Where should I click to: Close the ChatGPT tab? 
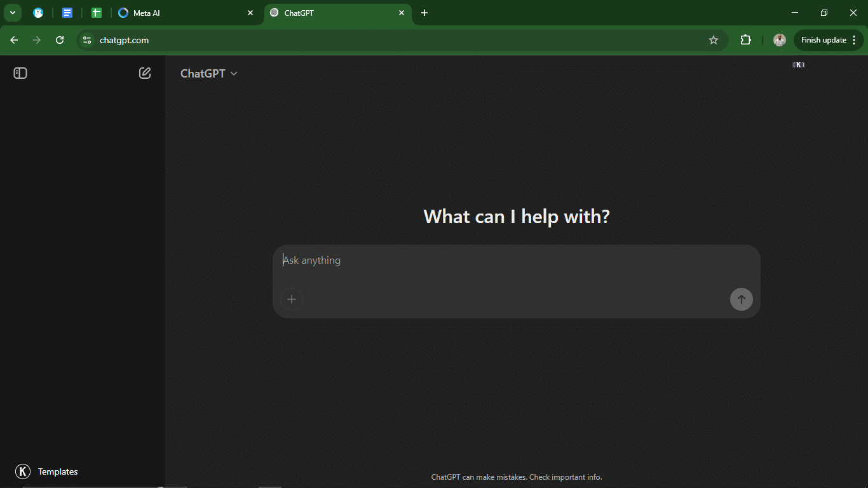pos(402,13)
